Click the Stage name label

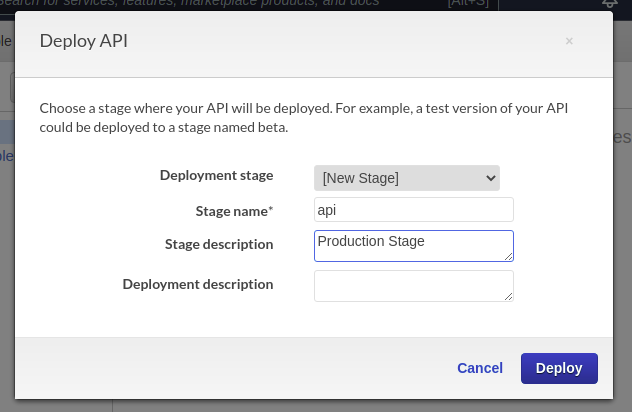(234, 211)
